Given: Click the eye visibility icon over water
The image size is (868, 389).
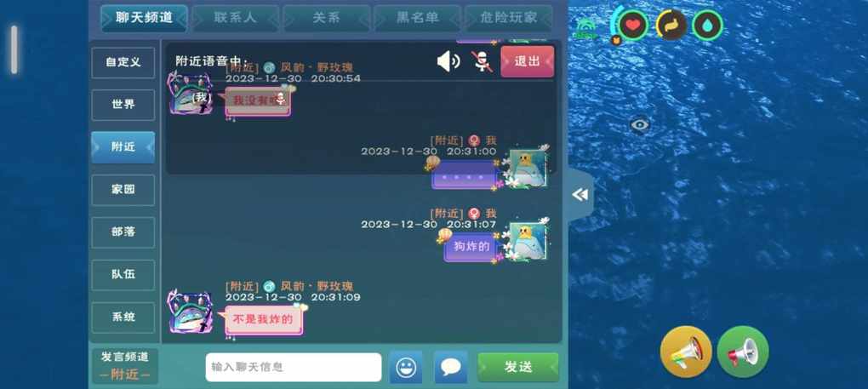Looking at the screenshot, I should pos(639,125).
